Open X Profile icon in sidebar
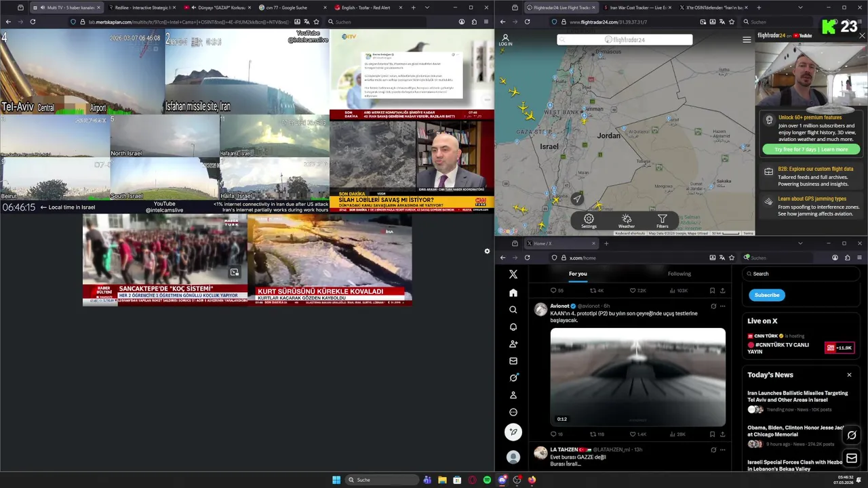Screen dimensions: 868x488 pyautogui.click(x=513, y=394)
